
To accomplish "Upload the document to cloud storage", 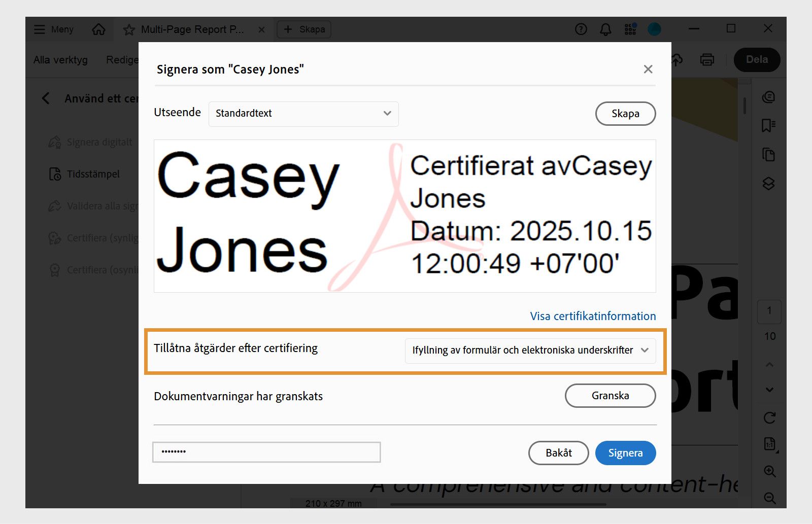I will (x=677, y=59).
